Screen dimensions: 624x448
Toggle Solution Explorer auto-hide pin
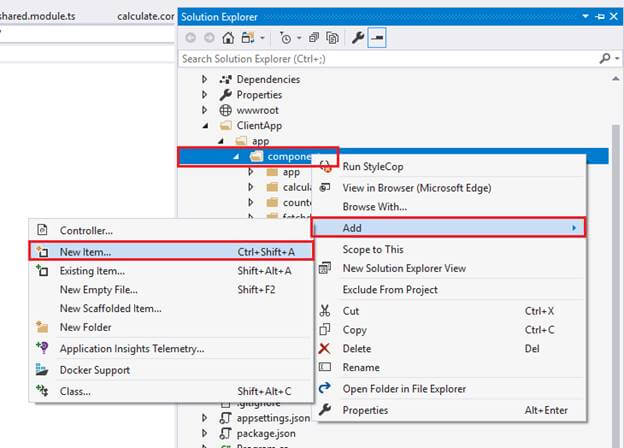(x=600, y=16)
